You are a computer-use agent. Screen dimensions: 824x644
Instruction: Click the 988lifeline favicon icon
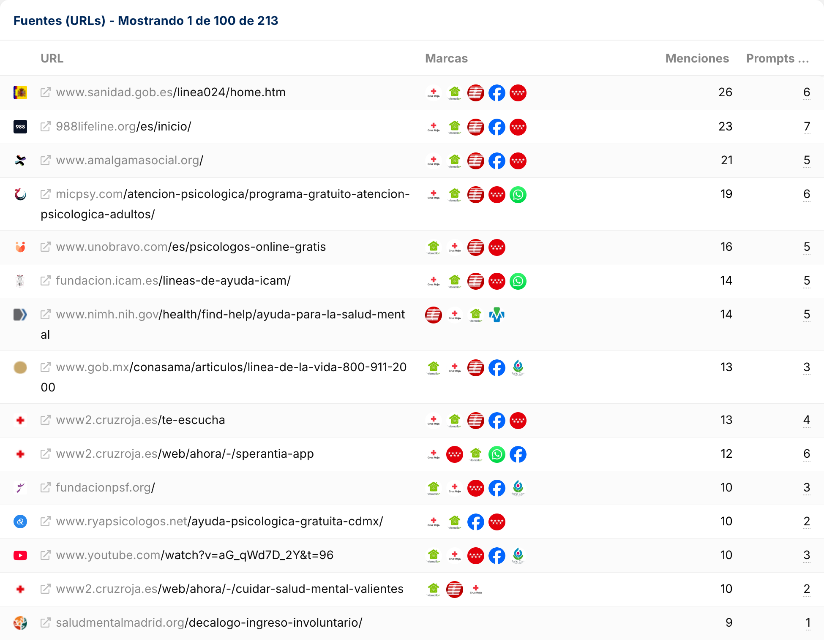(x=20, y=127)
